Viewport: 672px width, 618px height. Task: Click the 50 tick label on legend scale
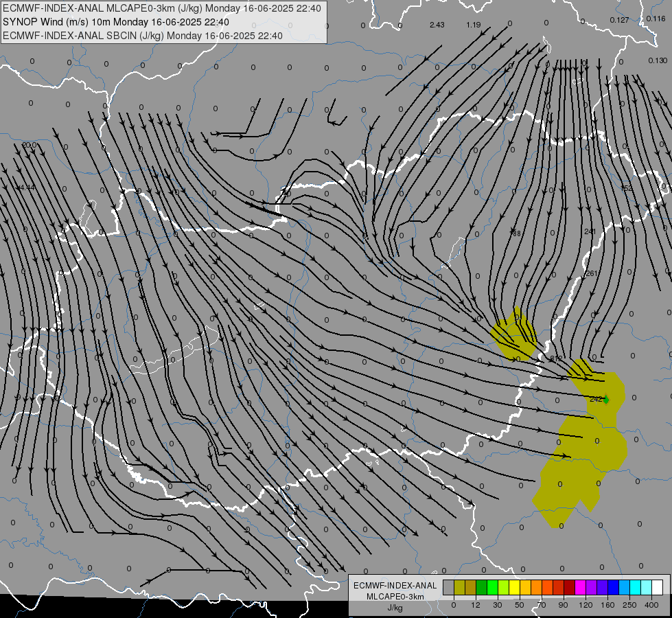pyautogui.click(x=520, y=605)
